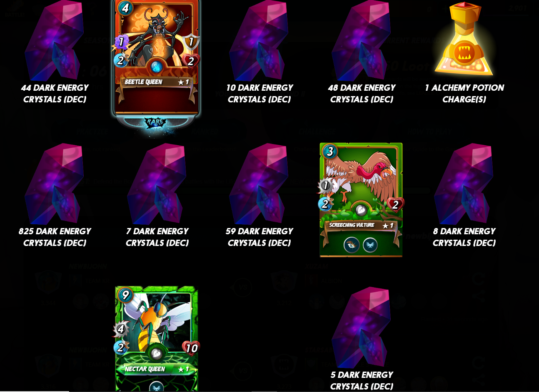Click the 5 Dark Energy Crystals crystal
Screen dimensions: 539x392
(x=362, y=327)
